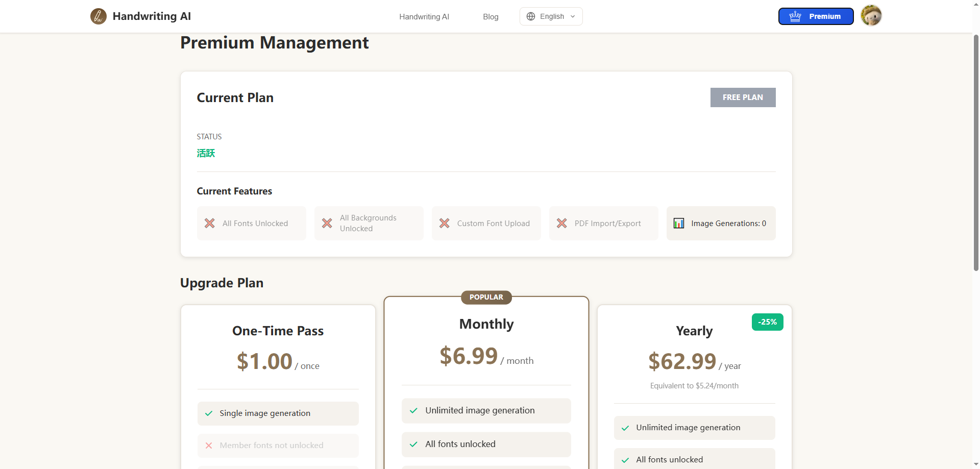
Task: Open the user avatar profile picture
Action: (x=871, y=16)
